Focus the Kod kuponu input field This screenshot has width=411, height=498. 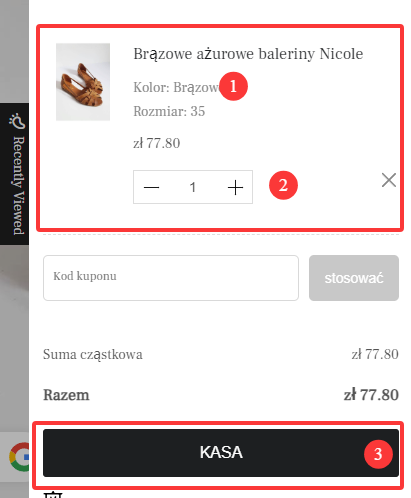[x=171, y=278]
